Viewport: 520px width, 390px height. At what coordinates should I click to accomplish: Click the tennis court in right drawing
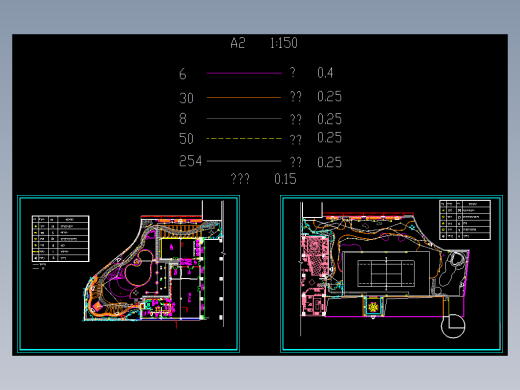point(386,274)
